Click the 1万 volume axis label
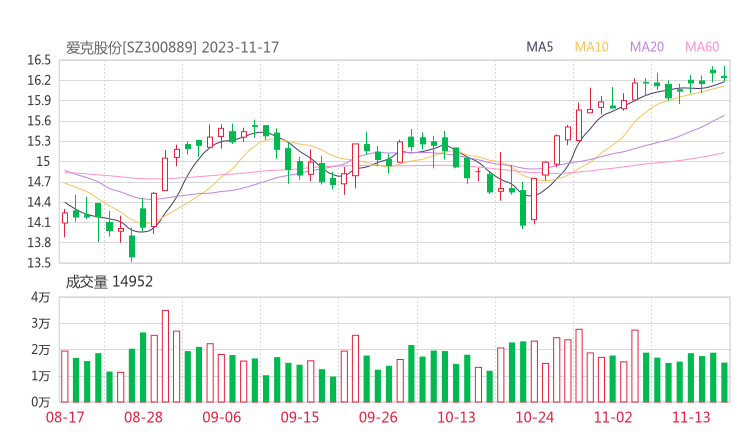This screenshot has height=440, width=740. pos(41,376)
